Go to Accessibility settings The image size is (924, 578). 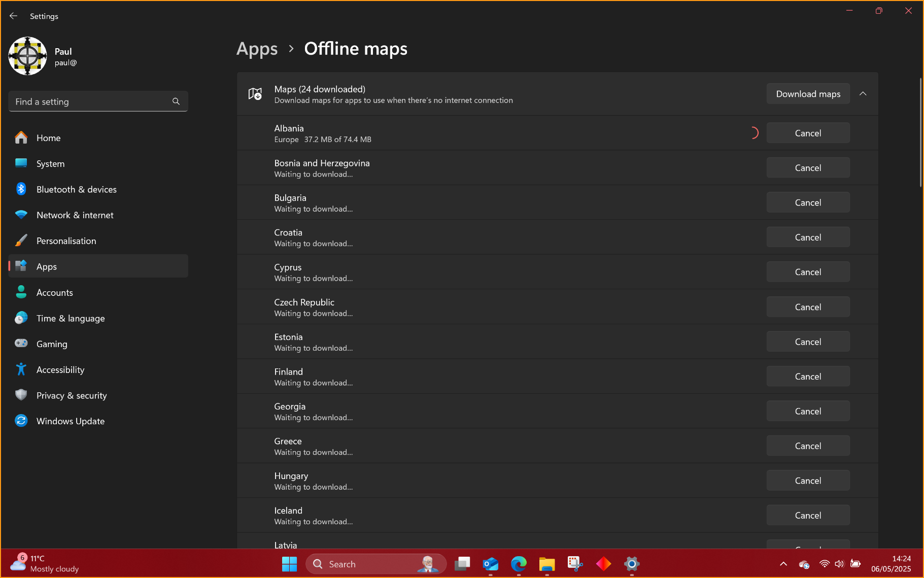[60, 370]
